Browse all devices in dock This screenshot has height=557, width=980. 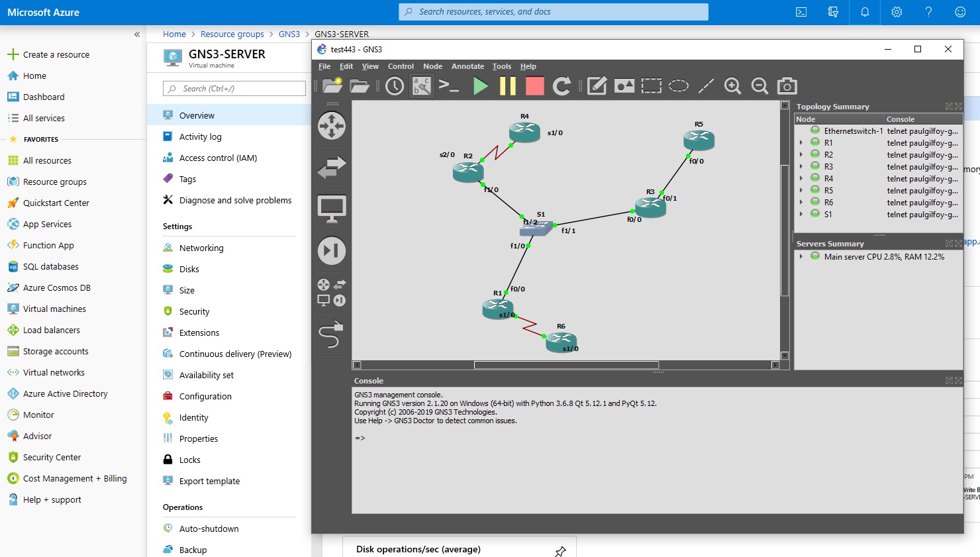(x=332, y=293)
